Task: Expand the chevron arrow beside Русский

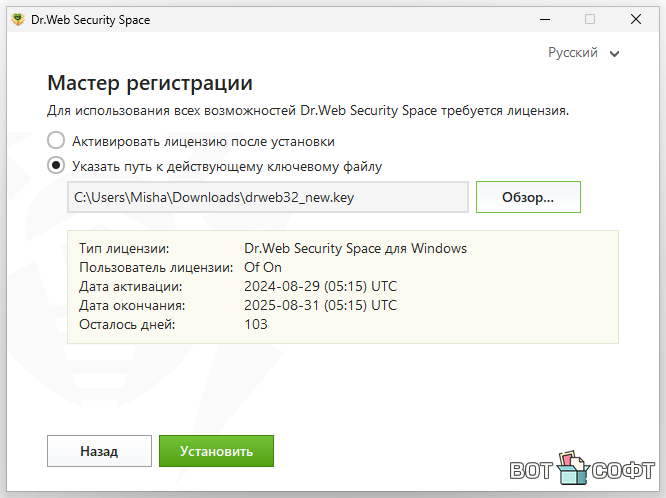Action: (614, 54)
